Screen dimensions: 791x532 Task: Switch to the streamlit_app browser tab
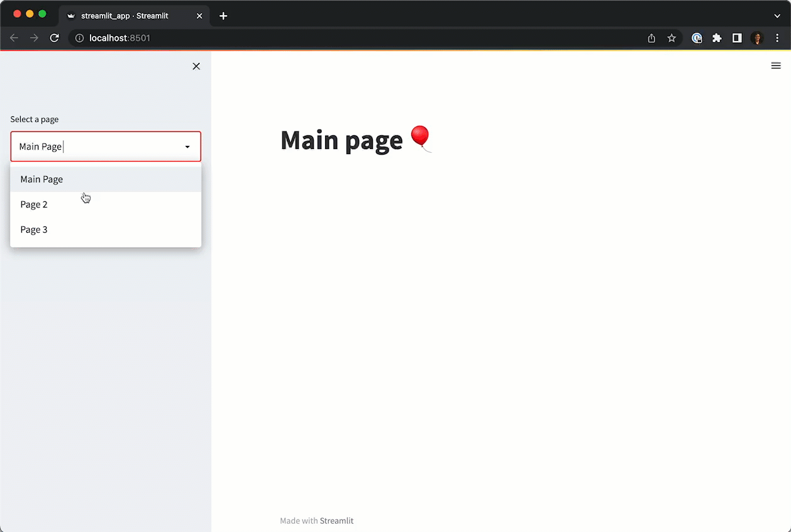click(x=126, y=16)
